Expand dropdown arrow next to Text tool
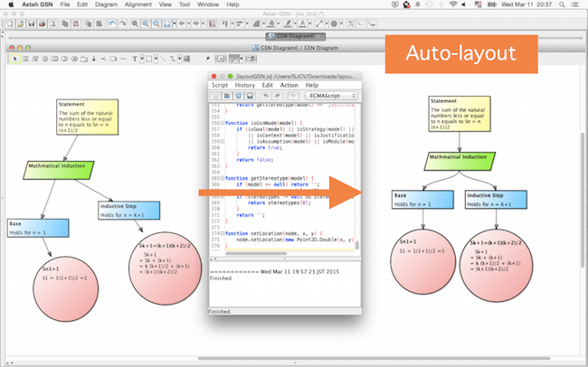The image size is (588, 367). pyautogui.click(x=143, y=60)
